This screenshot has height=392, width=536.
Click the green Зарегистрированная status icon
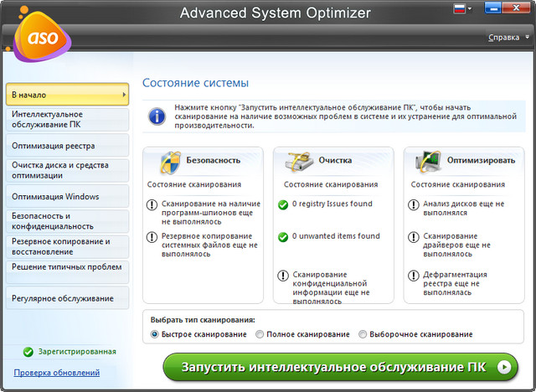tap(28, 352)
